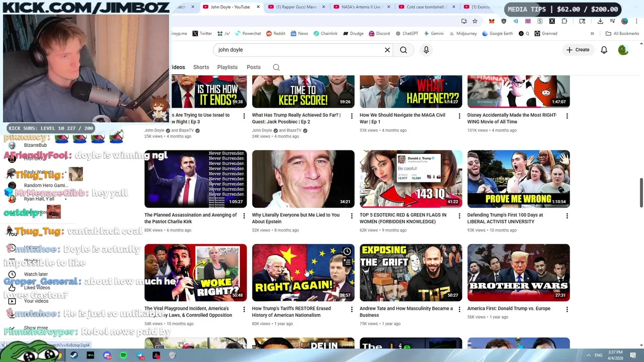Open the X extension icon in toolbar

(x=552, y=21)
